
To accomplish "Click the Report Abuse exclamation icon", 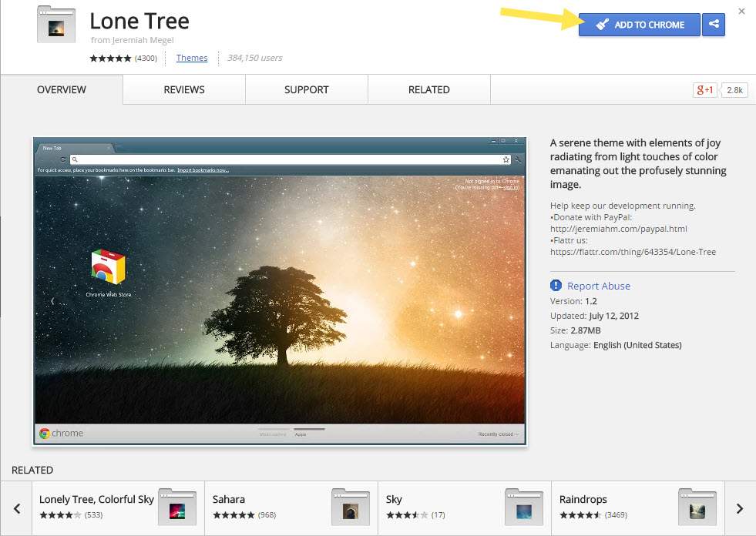I will point(556,286).
